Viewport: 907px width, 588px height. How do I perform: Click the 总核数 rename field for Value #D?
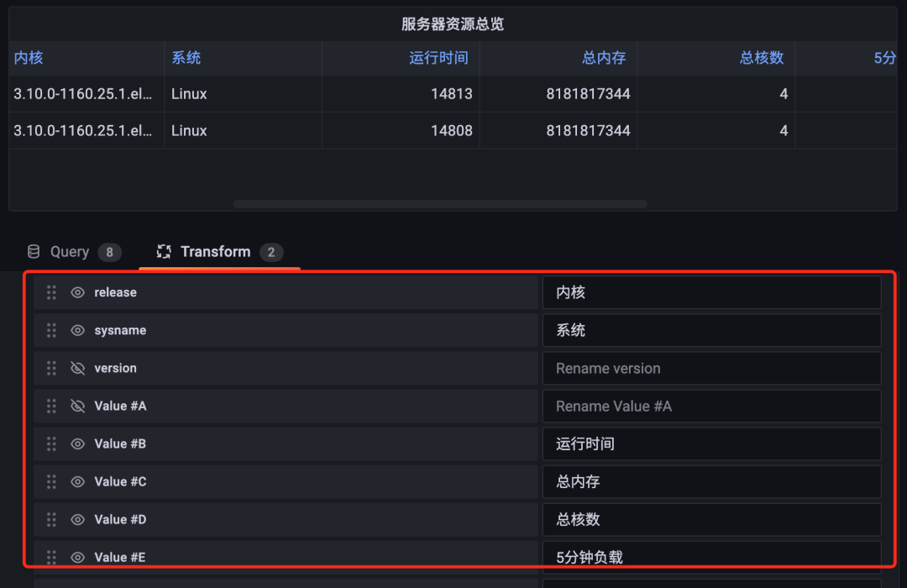[711, 520]
